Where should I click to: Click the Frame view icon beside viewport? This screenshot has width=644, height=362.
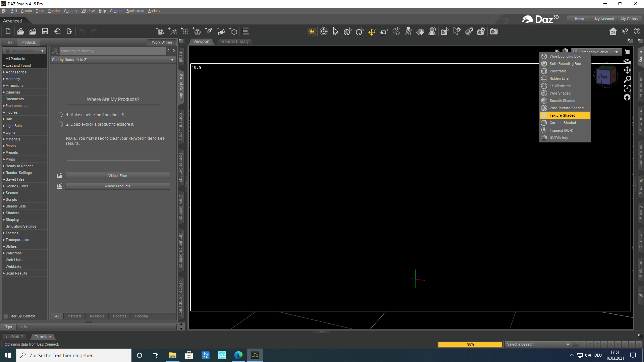pos(627,88)
